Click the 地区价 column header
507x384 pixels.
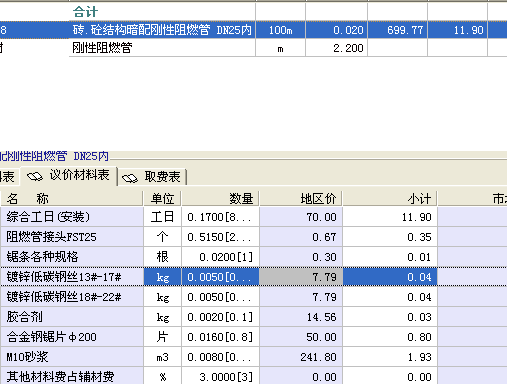(x=301, y=199)
